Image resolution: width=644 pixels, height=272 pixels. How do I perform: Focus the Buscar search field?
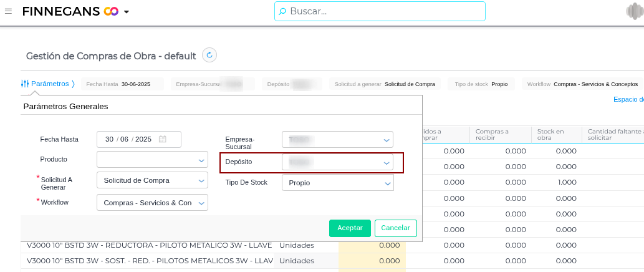pyautogui.click(x=380, y=11)
